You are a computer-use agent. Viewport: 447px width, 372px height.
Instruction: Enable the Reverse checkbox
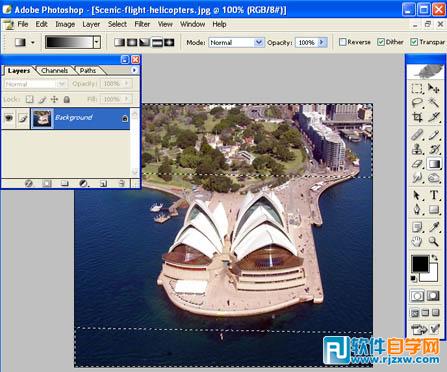(342, 42)
